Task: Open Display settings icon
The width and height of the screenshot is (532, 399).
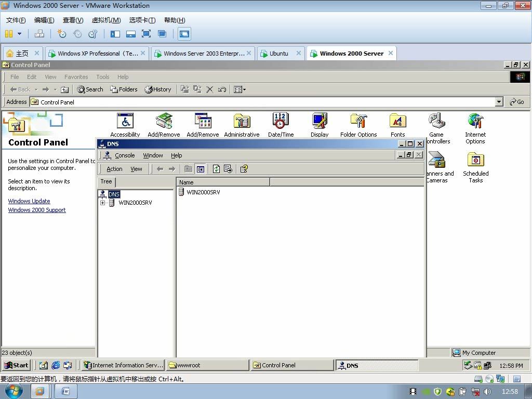Action: pyautogui.click(x=320, y=125)
